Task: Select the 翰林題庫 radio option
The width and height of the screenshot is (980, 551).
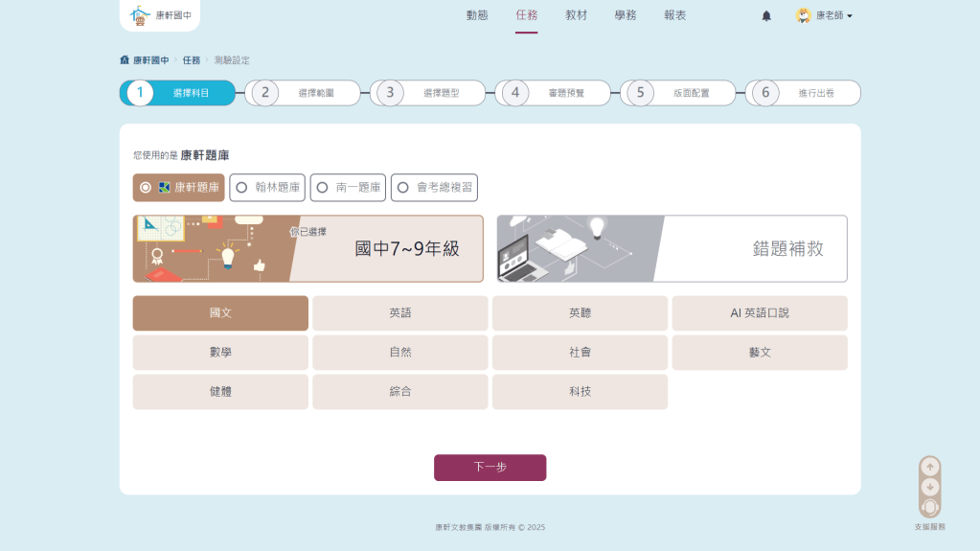Action: [241, 188]
